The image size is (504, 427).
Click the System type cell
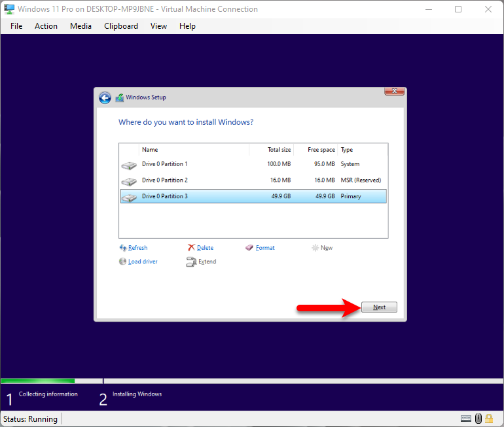[x=350, y=164]
